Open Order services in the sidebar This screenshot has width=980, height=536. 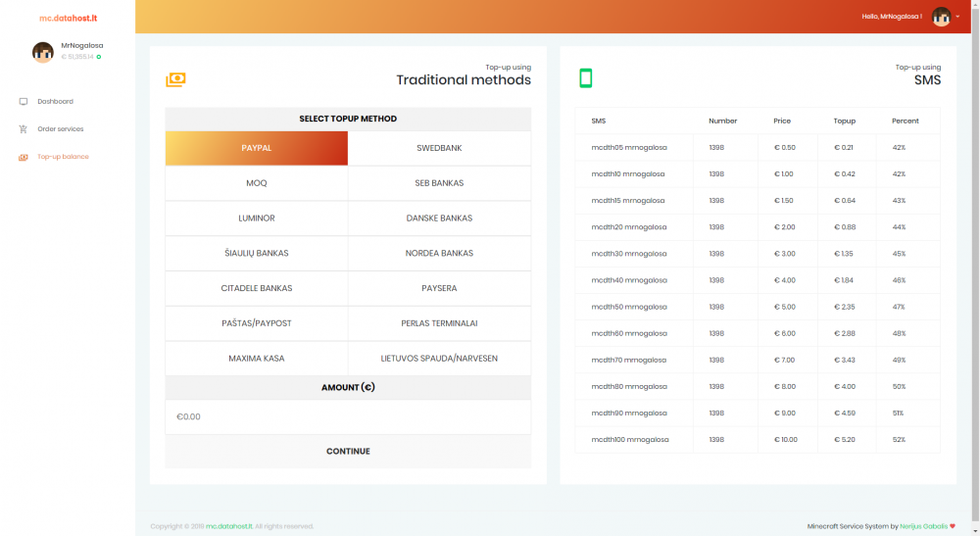(61, 128)
